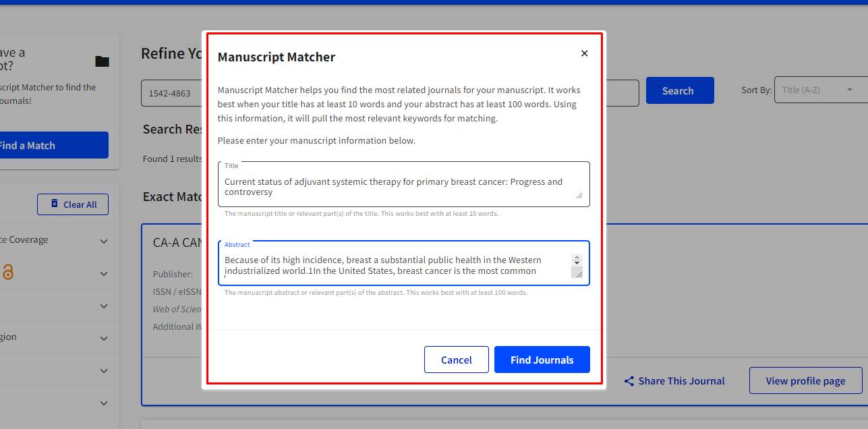Click the 'Found 1 results' text
This screenshot has width=868, height=429.
pyautogui.click(x=172, y=159)
